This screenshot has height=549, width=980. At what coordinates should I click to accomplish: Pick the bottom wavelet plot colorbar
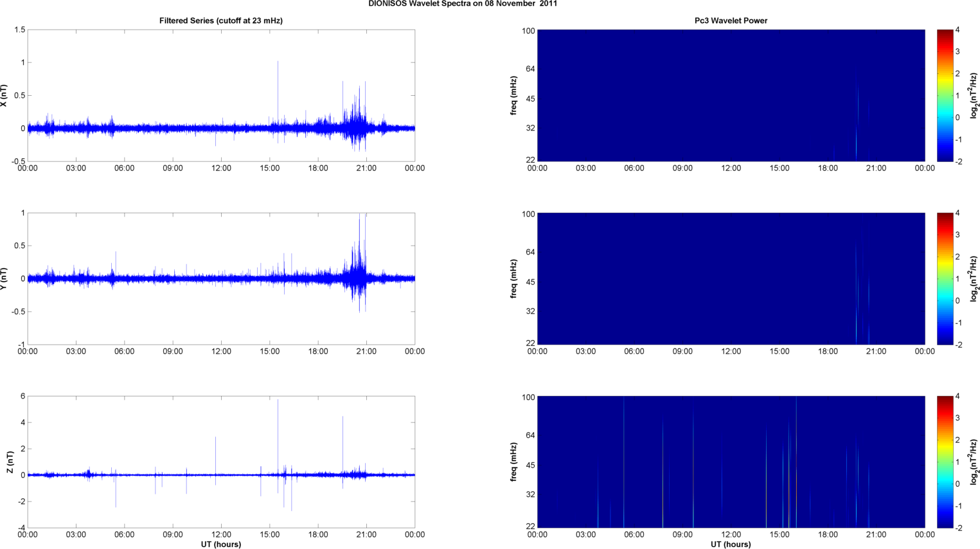945,462
